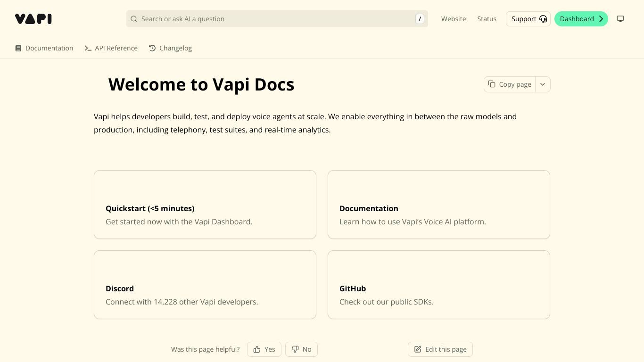Click 'Get started now with the Vapi Dashboard.'

pyautogui.click(x=179, y=222)
